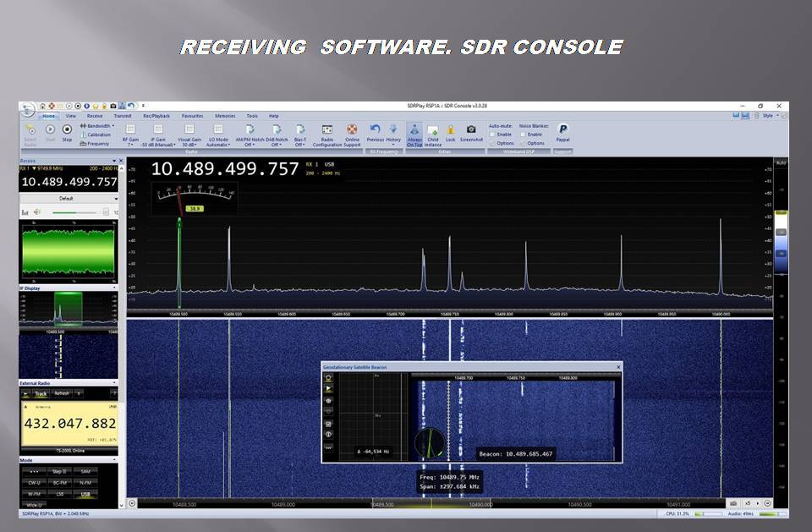Click the undo arrow in quick access toolbar
The image size is (812, 532).
pos(131,106)
